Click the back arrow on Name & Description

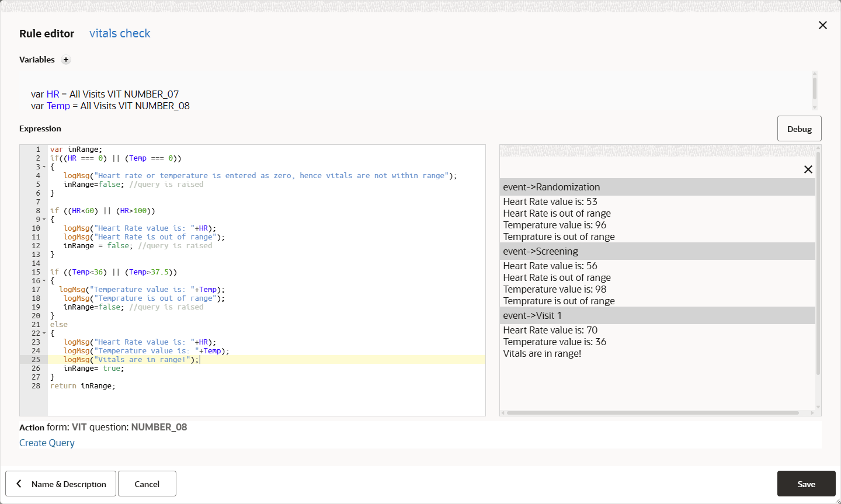click(x=19, y=484)
